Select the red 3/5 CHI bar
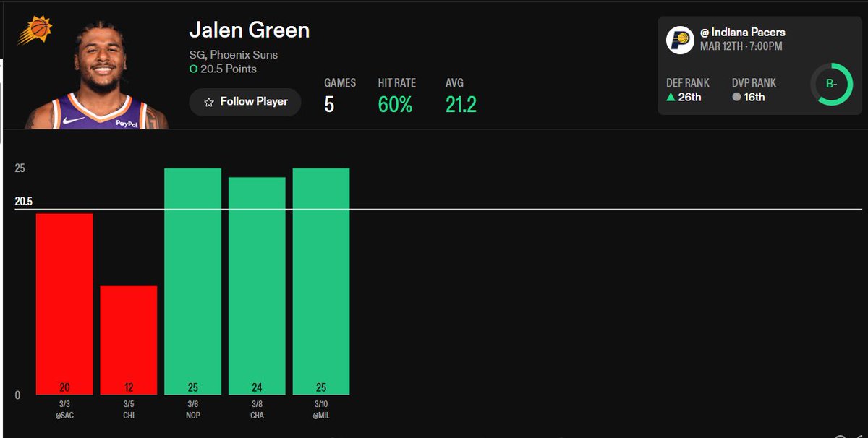Viewport: 868px width, 438px height. [129, 340]
